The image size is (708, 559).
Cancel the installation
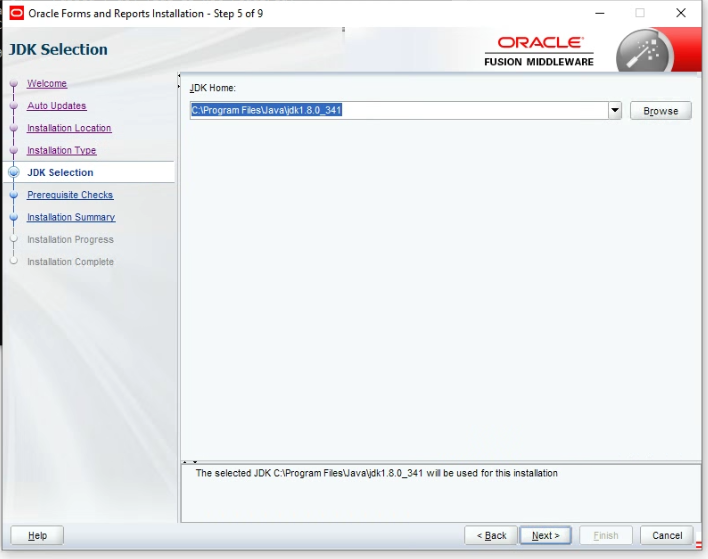tap(667, 536)
